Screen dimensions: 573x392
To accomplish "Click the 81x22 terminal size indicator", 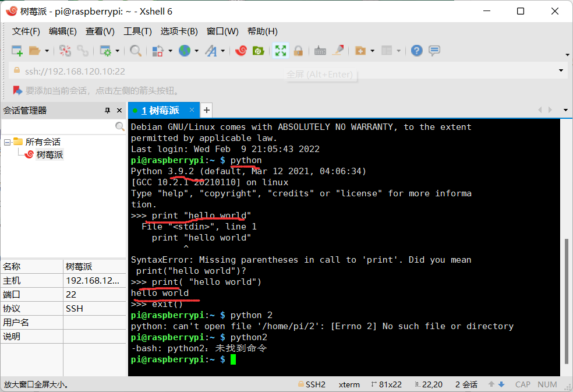I will (x=386, y=384).
